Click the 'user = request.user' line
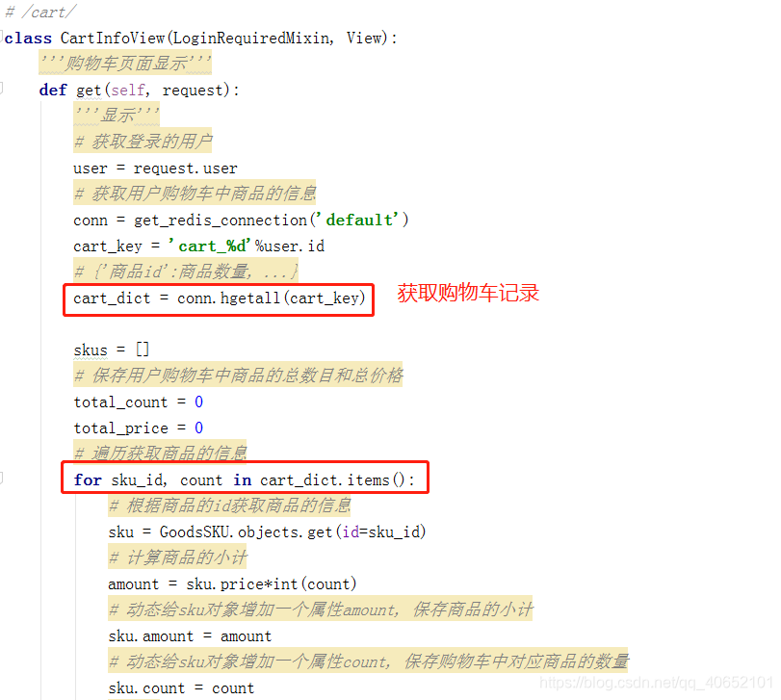781x700 pixels. pos(155,169)
